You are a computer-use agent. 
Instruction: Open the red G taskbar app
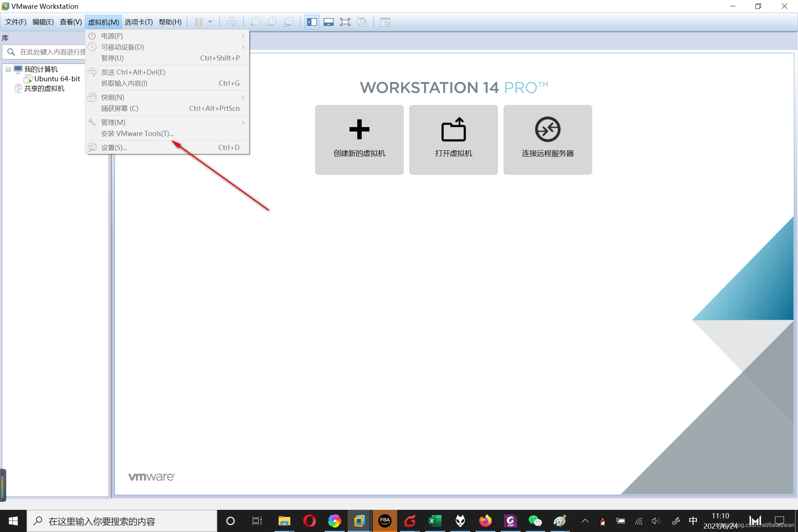(x=410, y=521)
